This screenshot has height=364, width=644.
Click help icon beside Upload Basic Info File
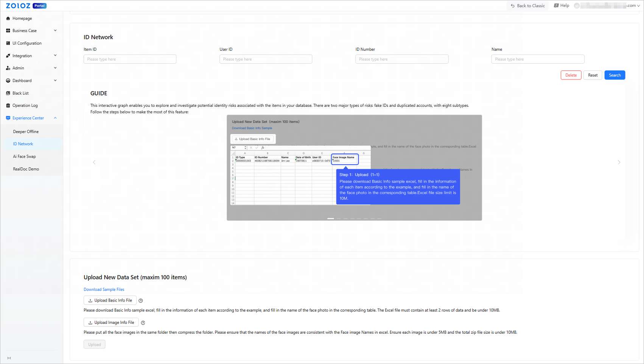click(141, 301)
